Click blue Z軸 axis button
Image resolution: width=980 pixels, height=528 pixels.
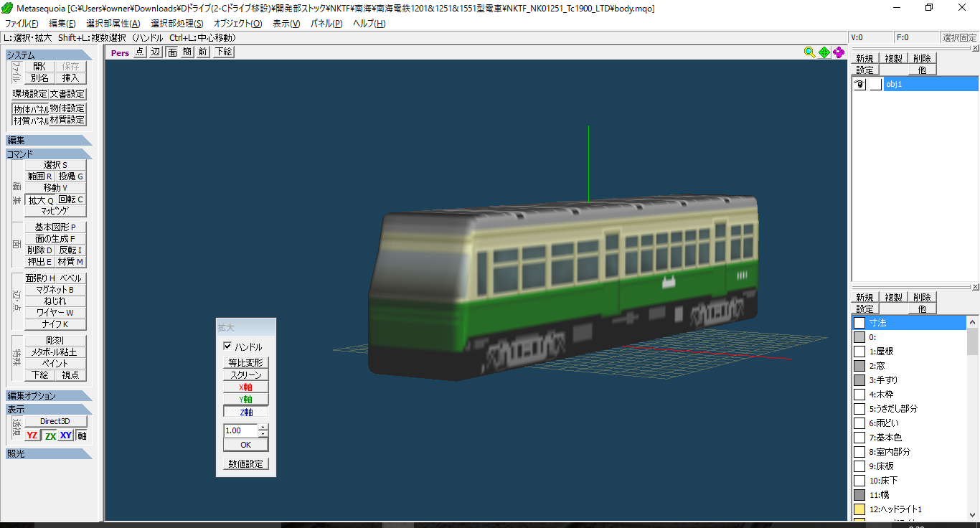[245, 412]
